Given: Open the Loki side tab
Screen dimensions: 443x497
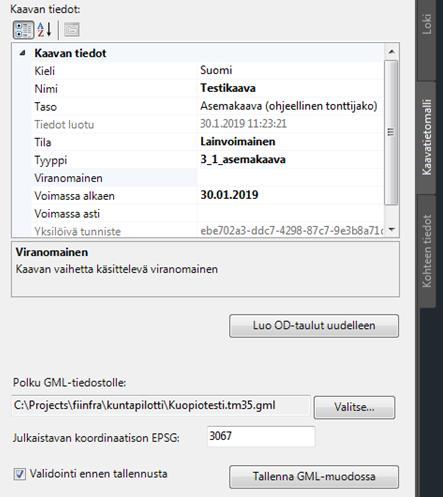Looking at the screenshot, I should point(426,24).
